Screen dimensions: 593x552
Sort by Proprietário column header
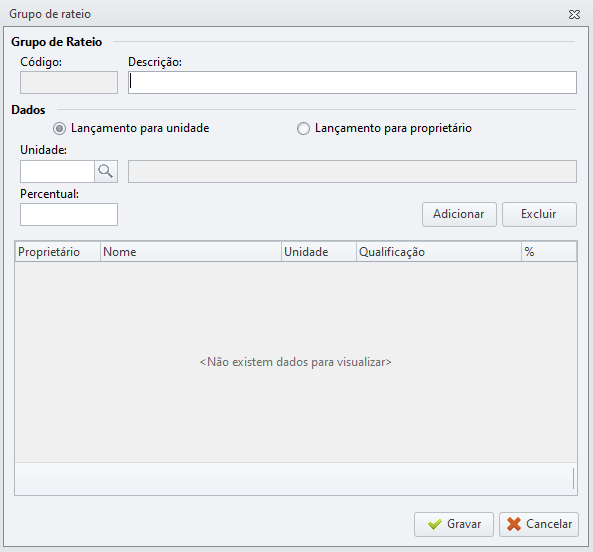tap(58, 252)
